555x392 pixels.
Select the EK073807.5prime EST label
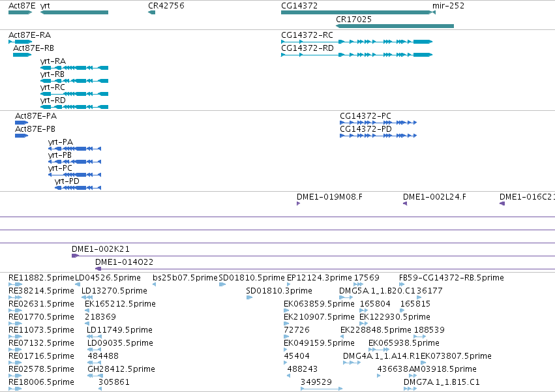(456, 357)
